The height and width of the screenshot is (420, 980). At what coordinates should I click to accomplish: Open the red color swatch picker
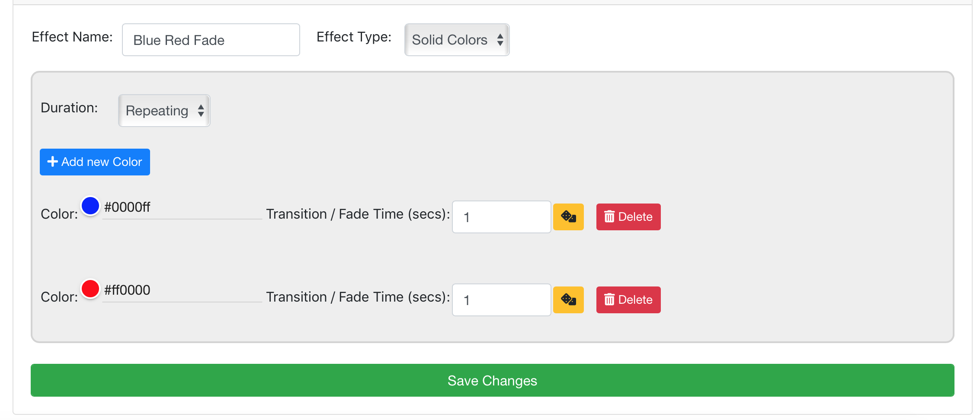90,289
